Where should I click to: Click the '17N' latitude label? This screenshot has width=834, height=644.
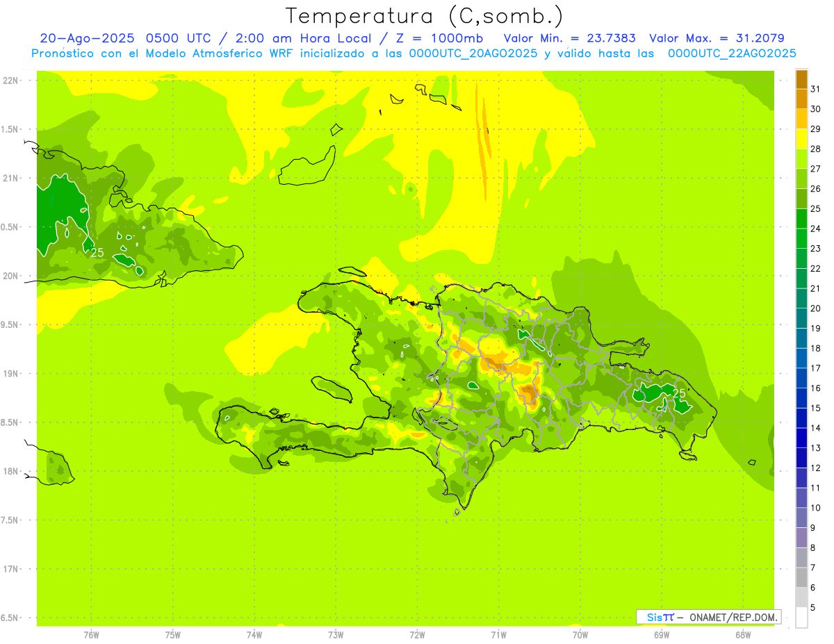coord(10,569)
